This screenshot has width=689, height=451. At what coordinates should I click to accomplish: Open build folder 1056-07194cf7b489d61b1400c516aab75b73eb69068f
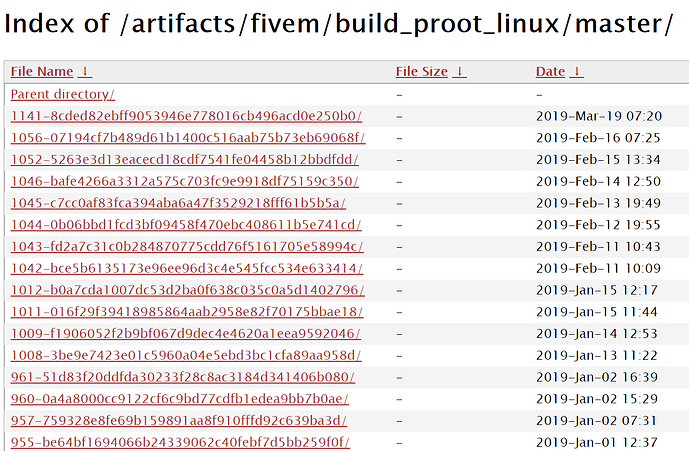point(188,138)
